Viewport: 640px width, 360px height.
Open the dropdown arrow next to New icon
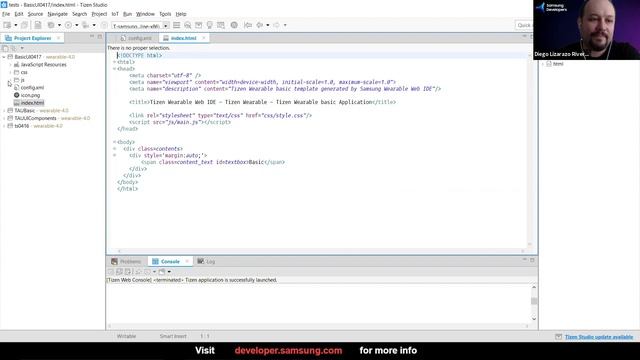(16, 25)
